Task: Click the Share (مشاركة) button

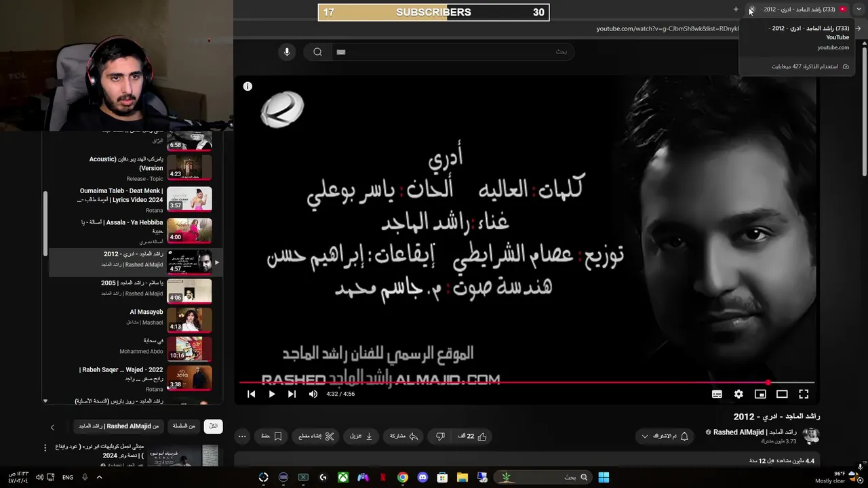Action: coord(403,436)
